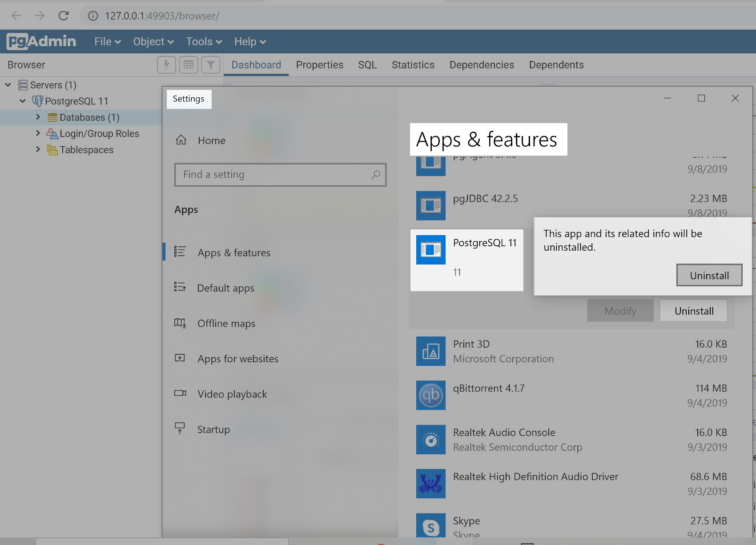Confirm uninstall of PostgreSQL 11
The width and height of the screenshot is (756, 545).
[709, 275]
